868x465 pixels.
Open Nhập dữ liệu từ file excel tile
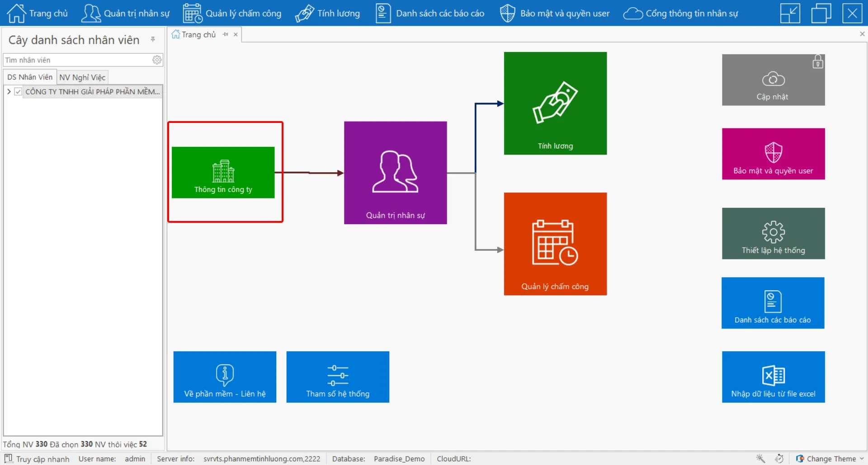(773, 377)
